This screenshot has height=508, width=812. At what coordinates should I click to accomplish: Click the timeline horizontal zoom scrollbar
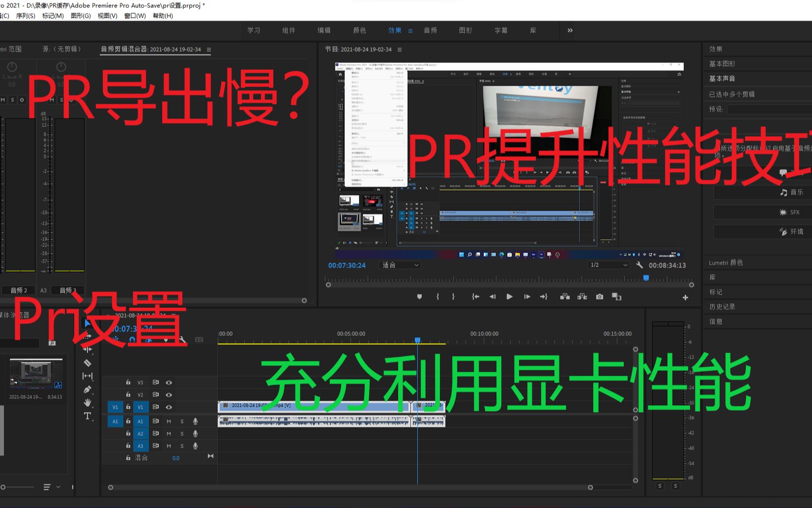click(350, 487)
